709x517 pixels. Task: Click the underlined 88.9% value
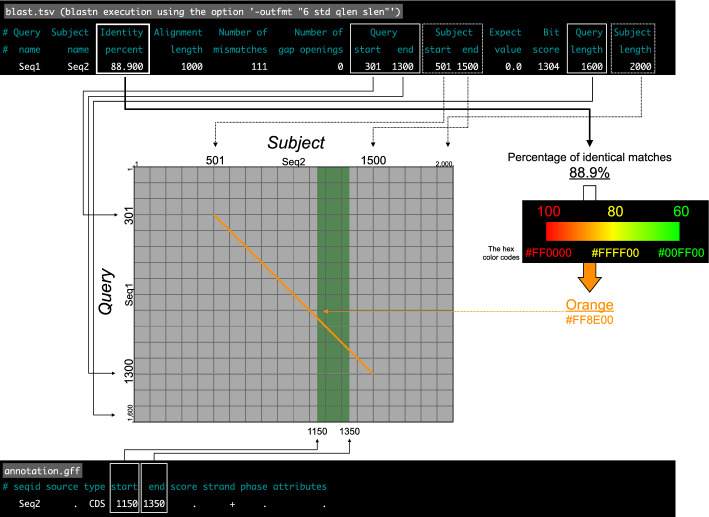[590, 173]
